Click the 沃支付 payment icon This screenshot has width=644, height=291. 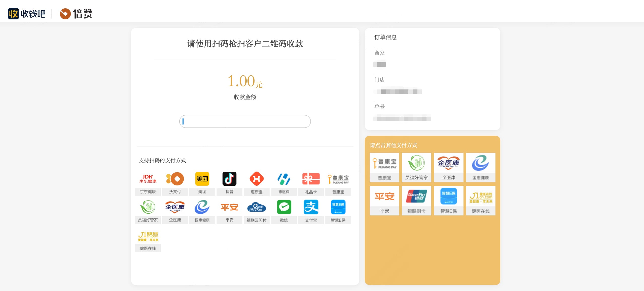click(x=175, y=179)
